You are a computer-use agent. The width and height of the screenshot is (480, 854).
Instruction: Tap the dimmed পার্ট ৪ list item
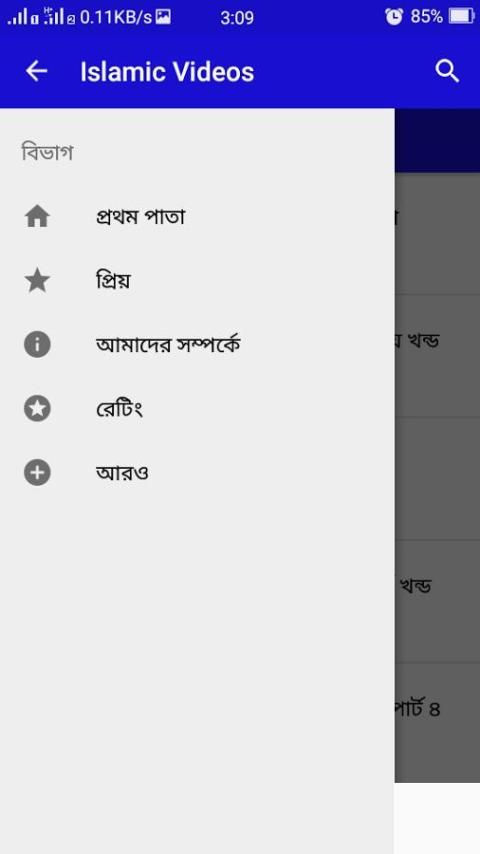click(x=437, y=722)
